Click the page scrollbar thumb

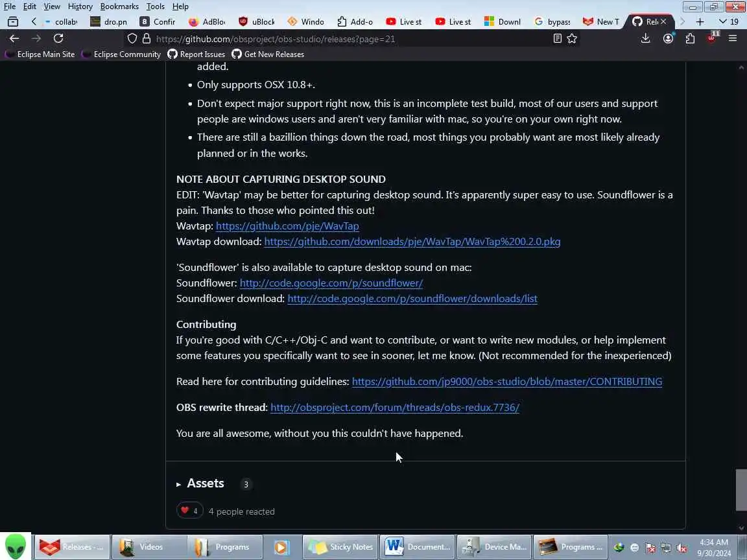(741, 489)
